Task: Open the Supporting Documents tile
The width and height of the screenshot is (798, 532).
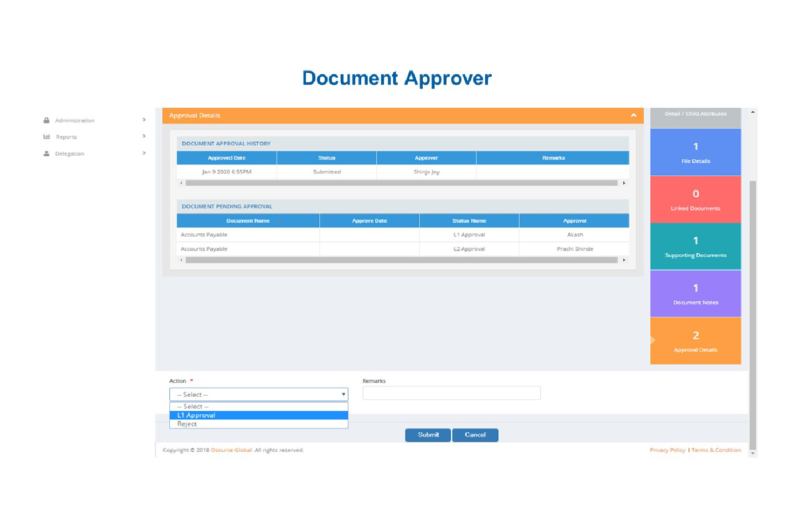Action: click(696, 246)
